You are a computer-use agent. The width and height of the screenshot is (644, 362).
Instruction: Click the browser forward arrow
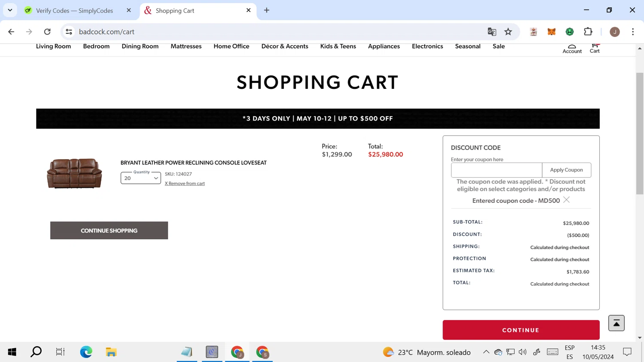click(29, 32)
